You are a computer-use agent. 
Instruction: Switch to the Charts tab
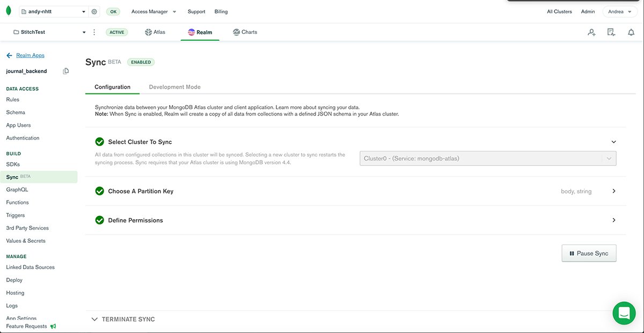(x=245, y=32)
